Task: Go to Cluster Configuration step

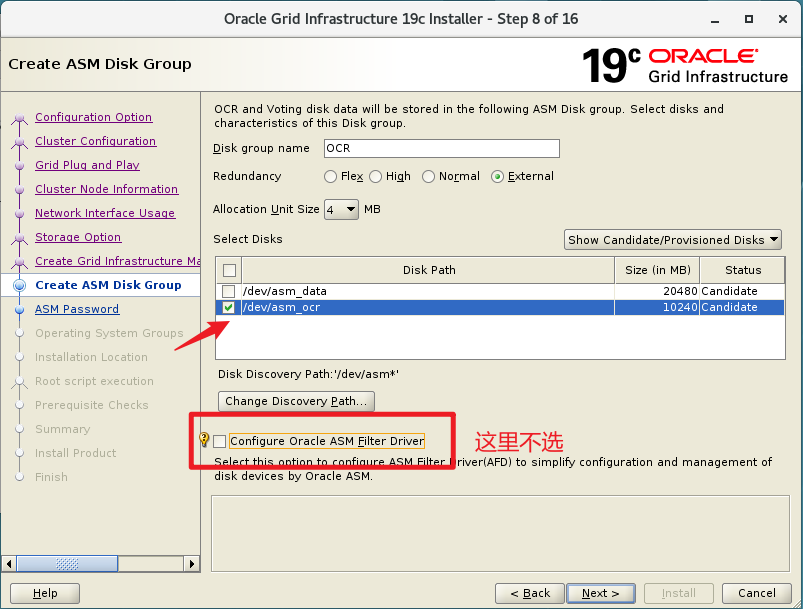Action: pos(95,141)
